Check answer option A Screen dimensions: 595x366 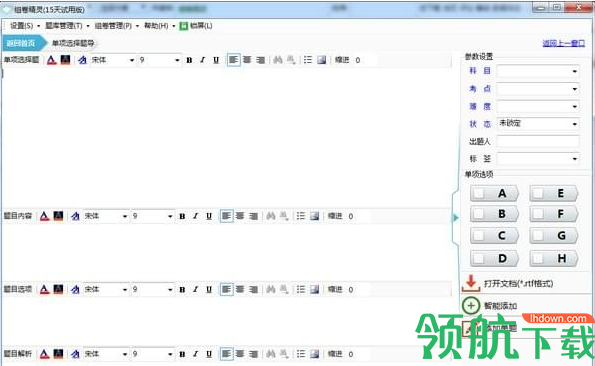click(x=479, y=193)
